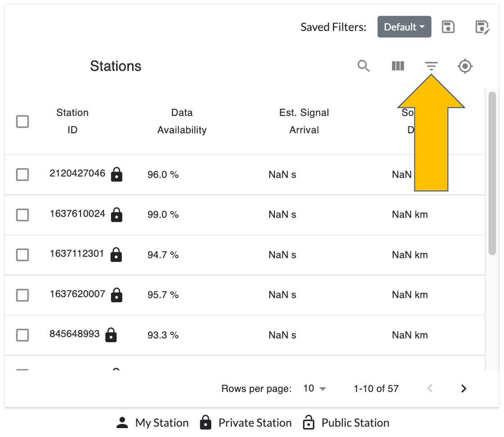504x437 pixels.
Task: Open the filter table icon
Action: [x=431, y=66]
